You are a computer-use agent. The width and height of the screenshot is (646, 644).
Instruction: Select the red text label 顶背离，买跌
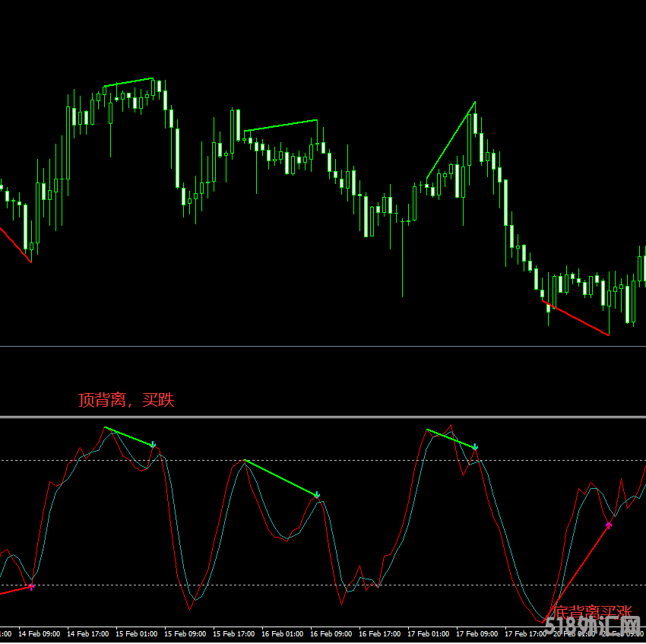coord(126,400)
